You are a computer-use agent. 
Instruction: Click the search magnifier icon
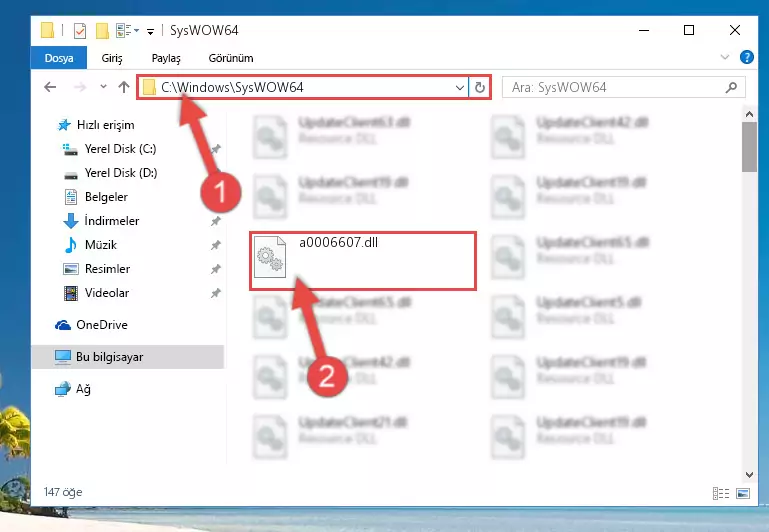[731, 87]
